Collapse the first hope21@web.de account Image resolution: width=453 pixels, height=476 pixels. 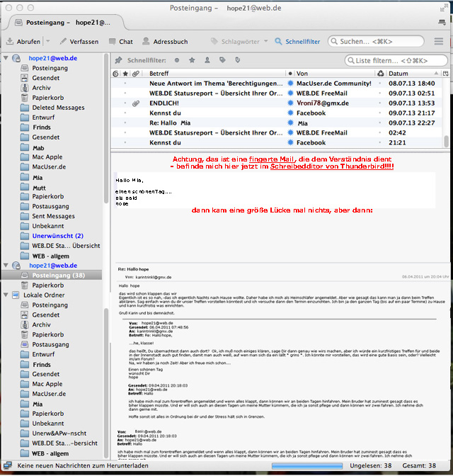(x=6, y=57)
